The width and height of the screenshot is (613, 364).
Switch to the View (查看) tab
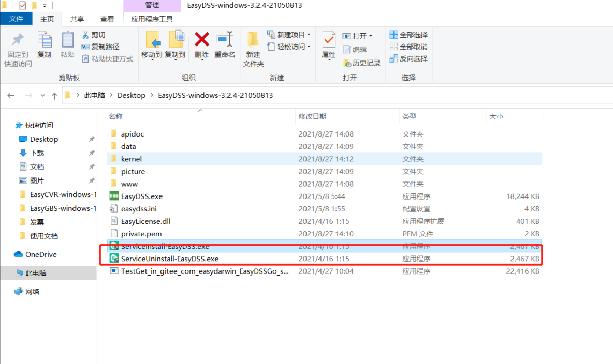[107, 19]
